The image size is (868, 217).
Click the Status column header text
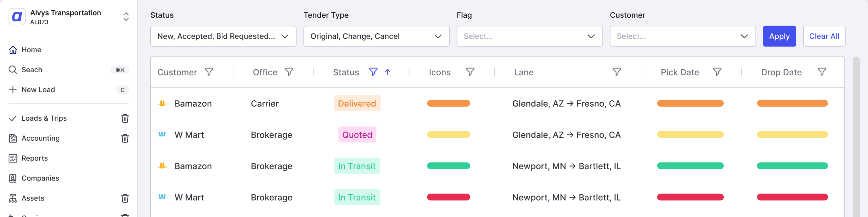[346, 72]
